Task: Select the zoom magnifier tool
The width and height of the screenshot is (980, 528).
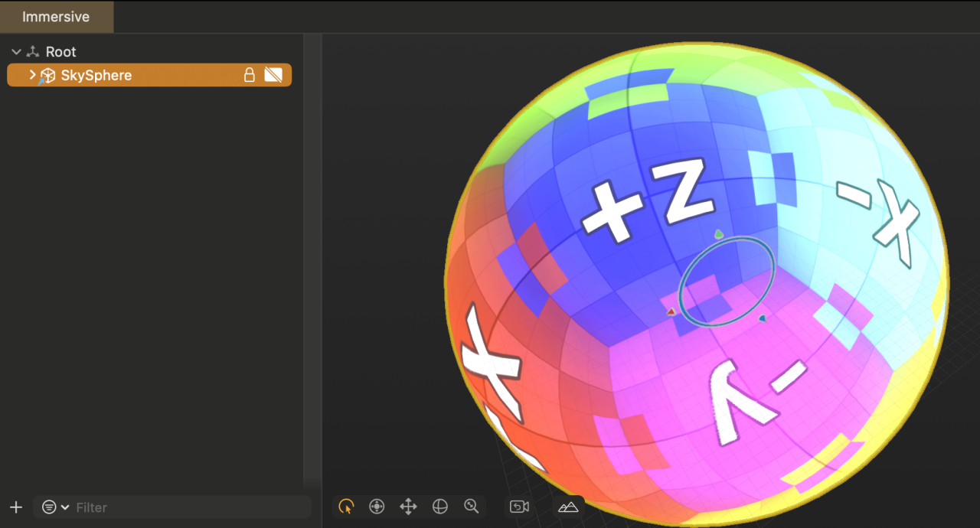Action: coord(472,507)
